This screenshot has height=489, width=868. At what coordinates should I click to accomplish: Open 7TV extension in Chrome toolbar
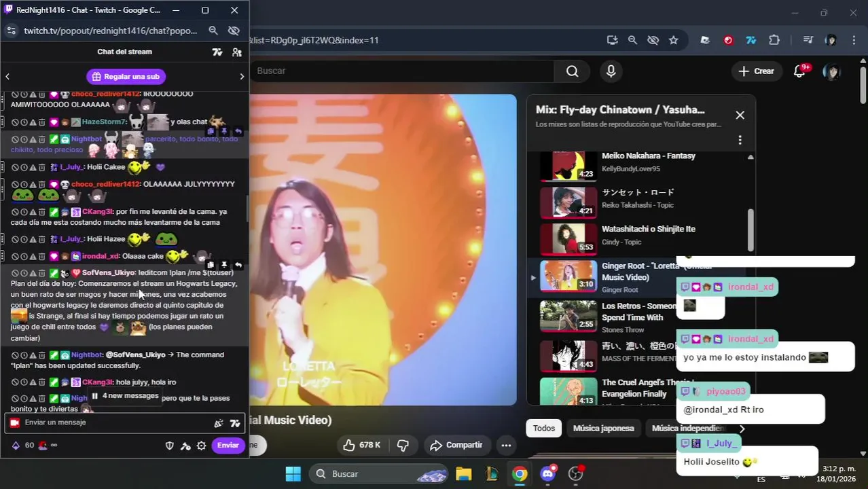(751, 40)
